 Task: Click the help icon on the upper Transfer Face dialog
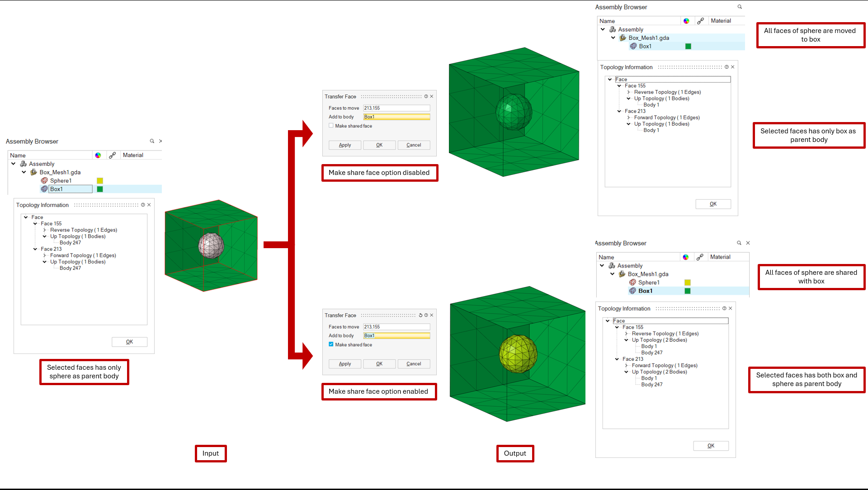426,96
